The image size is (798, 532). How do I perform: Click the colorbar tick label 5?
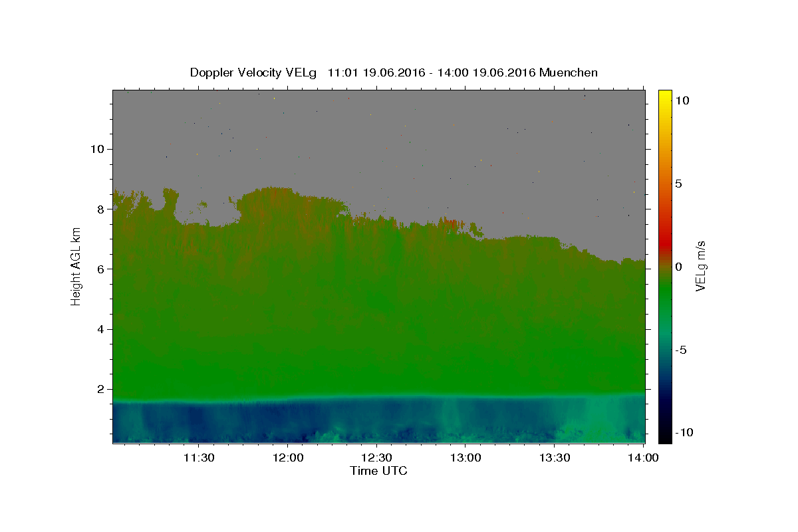pos(678,184)
